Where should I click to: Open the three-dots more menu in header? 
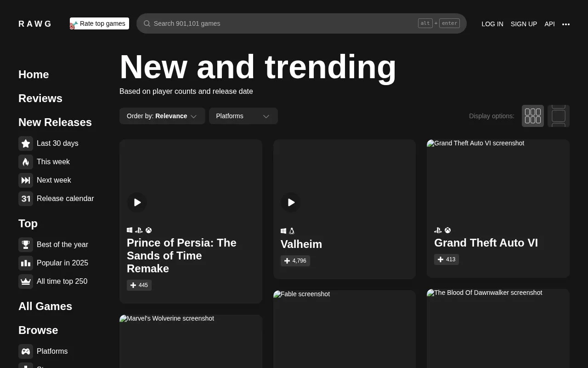pyautogui.click(x=566, y=24)
